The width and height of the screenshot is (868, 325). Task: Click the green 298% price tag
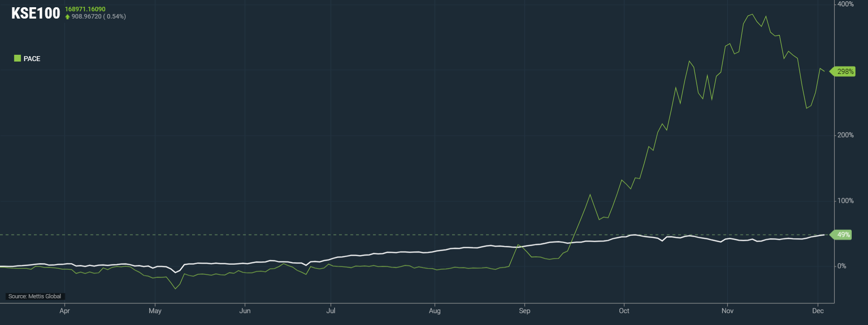tap(844, 72)
